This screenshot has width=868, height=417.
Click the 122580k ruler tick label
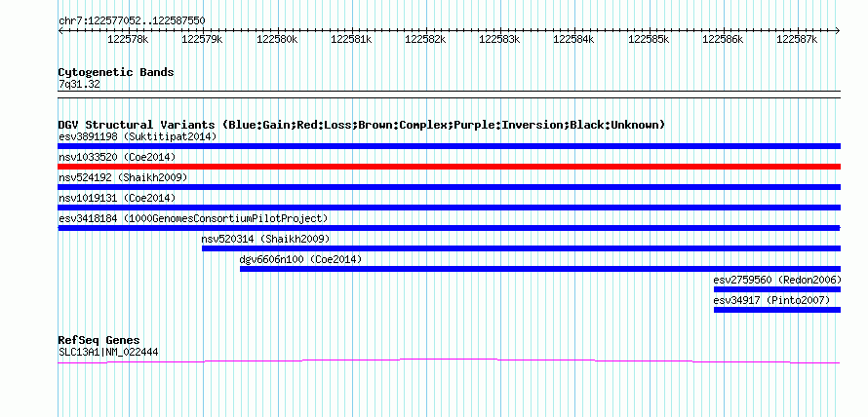[277, 39]
